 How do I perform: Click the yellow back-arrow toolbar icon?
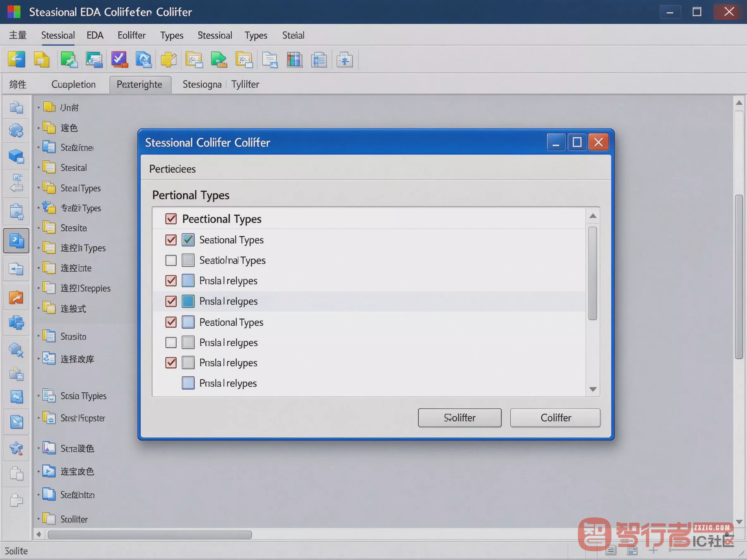pos(16,59)
